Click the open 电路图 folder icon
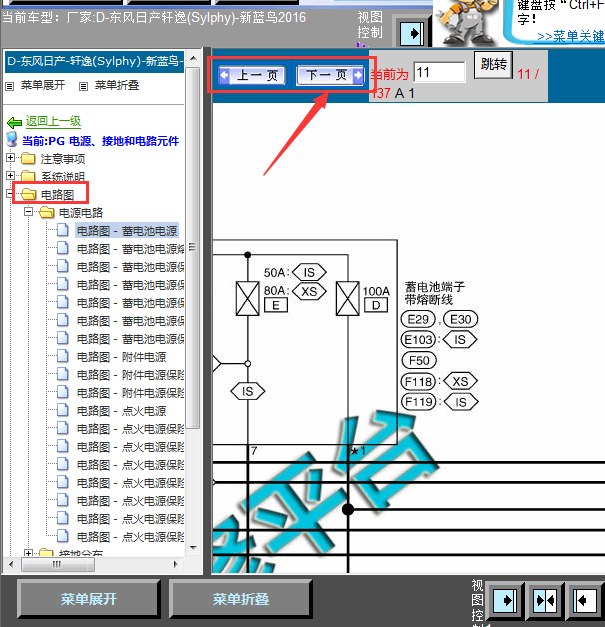Viewport: 605px width, 627px height. coord(29,194)
